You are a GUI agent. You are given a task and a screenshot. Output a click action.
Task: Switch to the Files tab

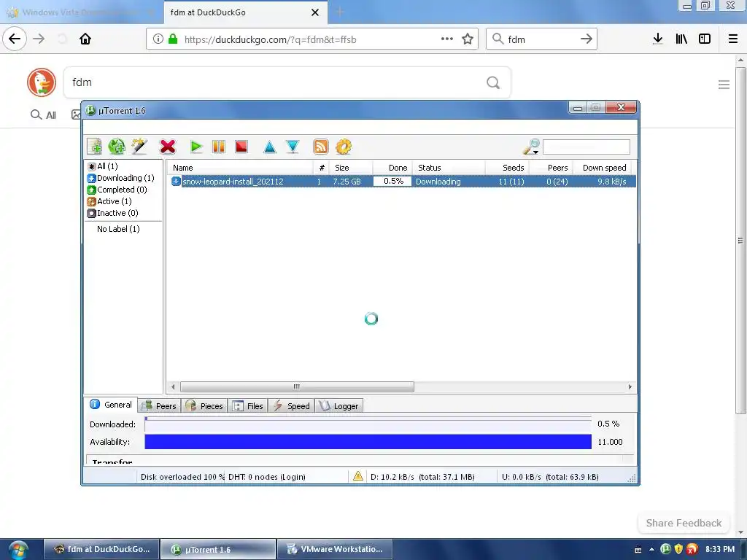pos(248,406)
